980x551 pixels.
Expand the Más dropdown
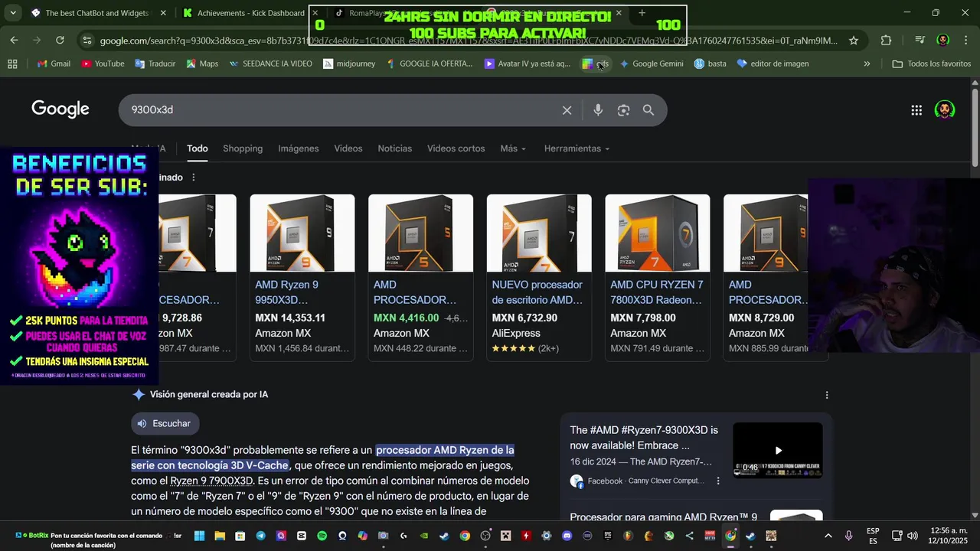click(513, 148)
